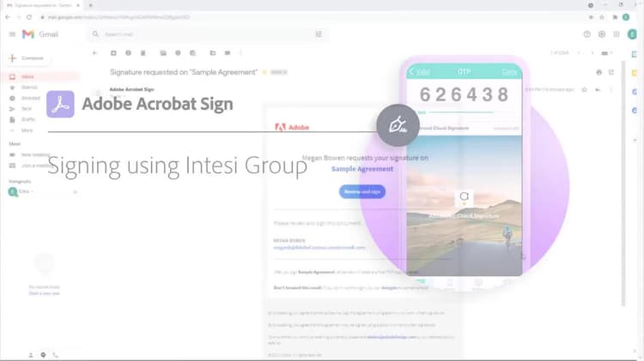Screen dimensions: 644x361
Task: Open Contacts in the side panel
Action: 635,111
